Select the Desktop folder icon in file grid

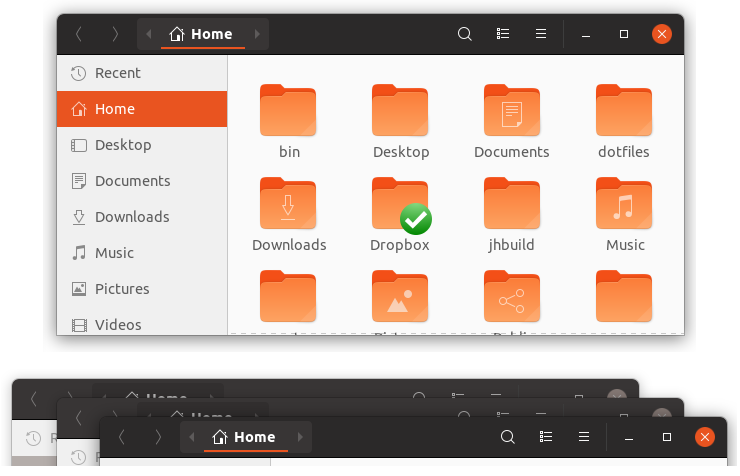(400, 110)
